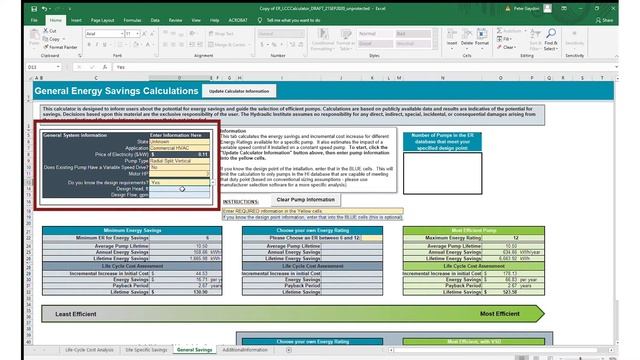Open the Fill dropdown in Editing group
Screen dimensions: 640x360
click(x=504, y=39)
